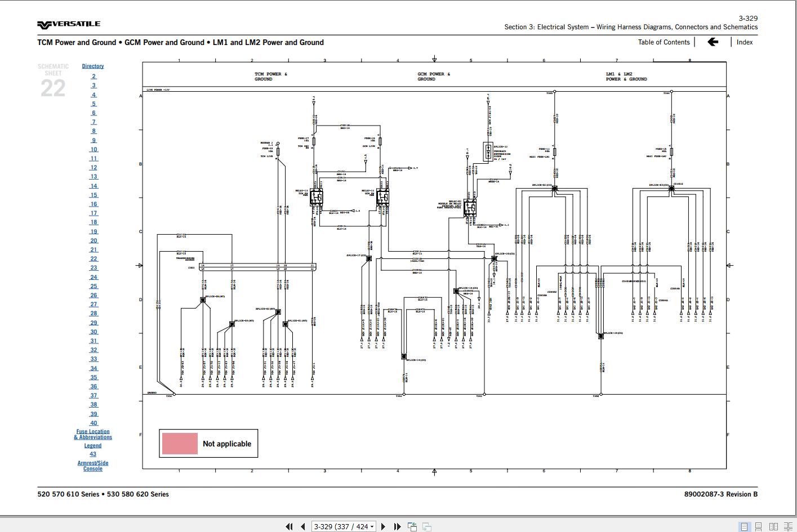Click the Versatile logo
This screenshot has height=532, width=797.
(x=69, y=24)
